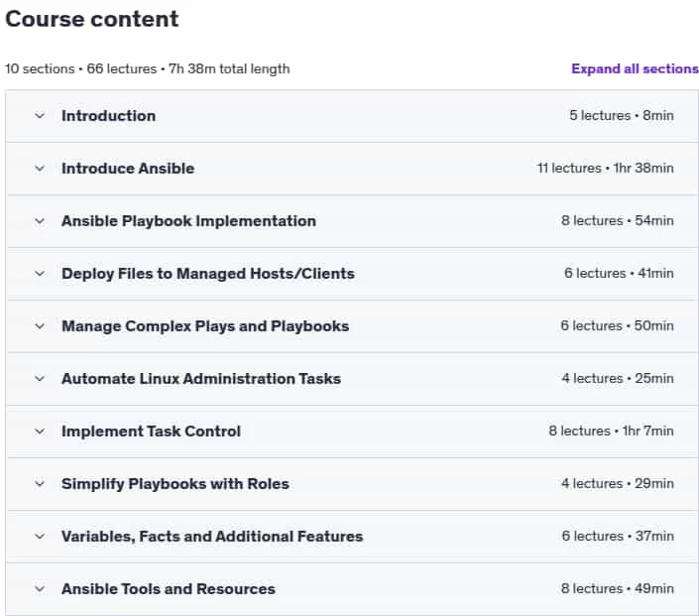Expand Deploy Files to Managed Hosts chevron
The height and width of the screenshot is (616, 699).
[x=40, y=274]
